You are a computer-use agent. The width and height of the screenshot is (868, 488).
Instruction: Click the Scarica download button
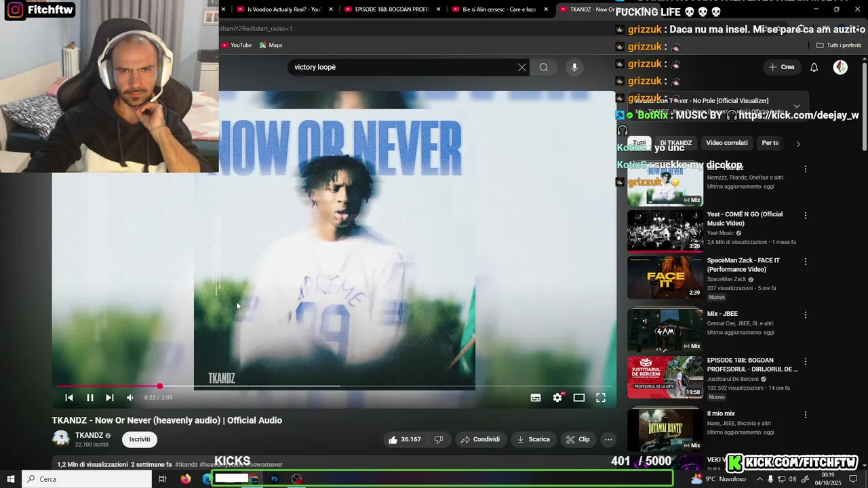click(534, 439)
